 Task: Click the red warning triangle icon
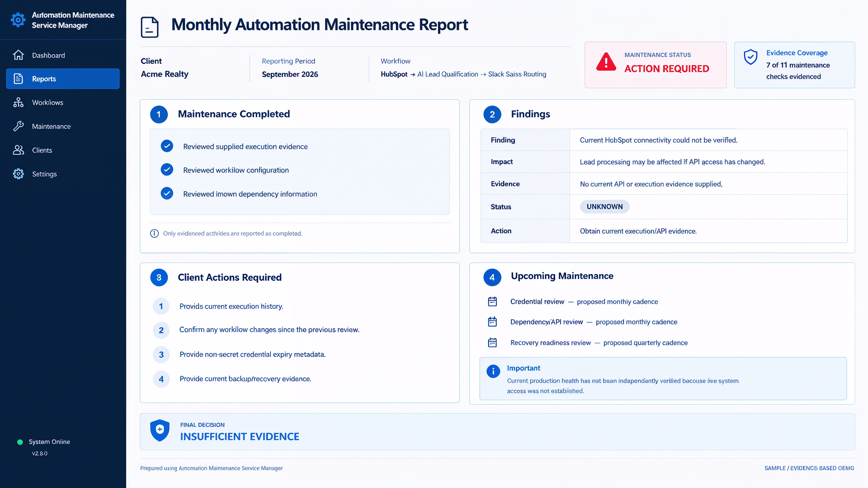pos(606,62)
